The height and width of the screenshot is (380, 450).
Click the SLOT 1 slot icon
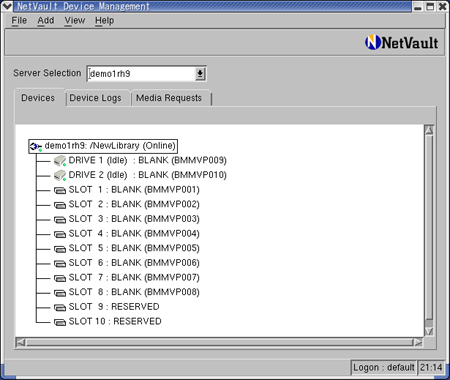point(60,190)
